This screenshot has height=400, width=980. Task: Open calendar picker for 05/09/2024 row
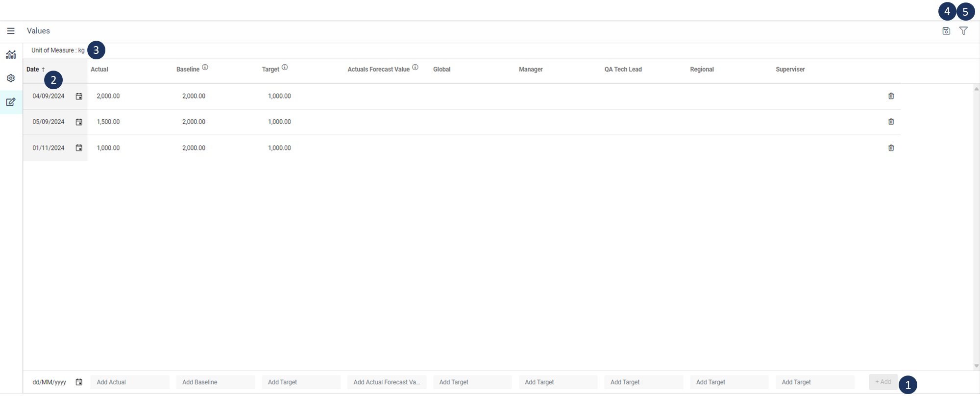pos(79,122)
